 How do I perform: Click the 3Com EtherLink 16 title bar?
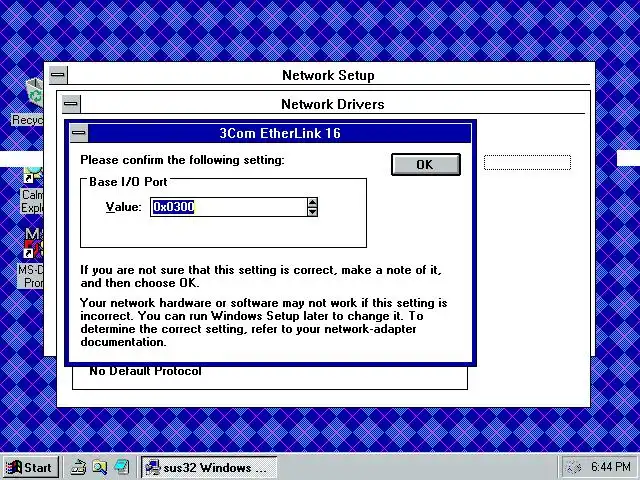[x=280, y=133]
